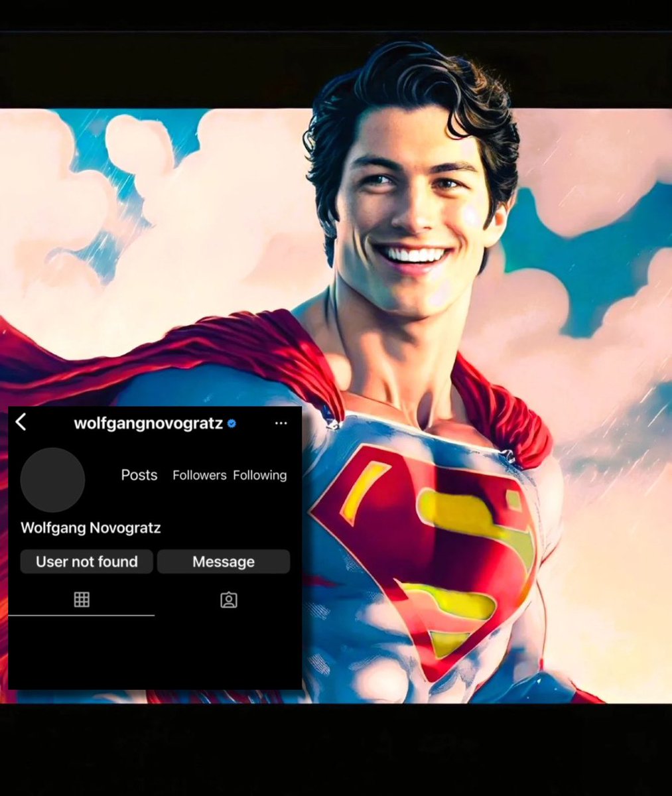Screen dimensions: 672x796
Task: Tap the Wolfgang Novogratz display name
Action: [x=90, y=528]
